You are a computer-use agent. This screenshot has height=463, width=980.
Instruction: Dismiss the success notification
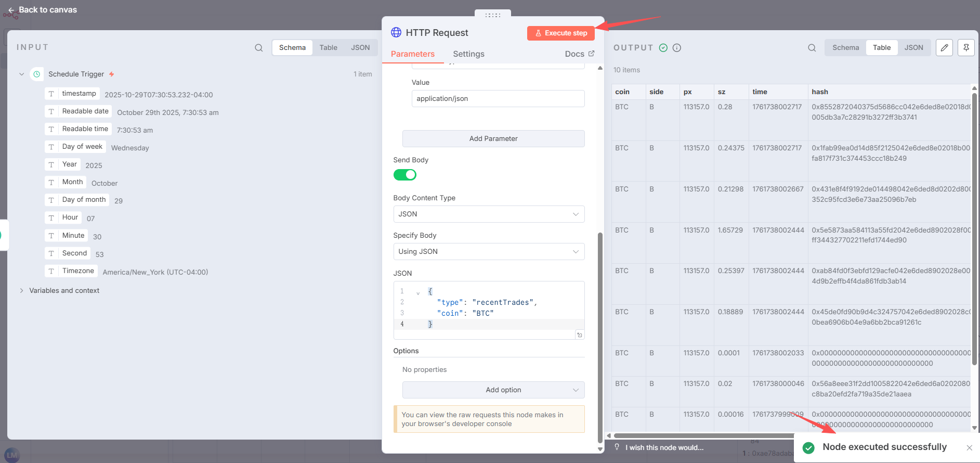[969, 448]
